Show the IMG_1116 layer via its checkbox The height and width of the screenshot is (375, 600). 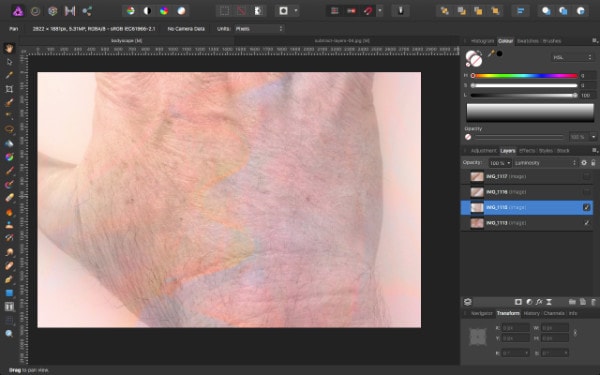[586, 192]
